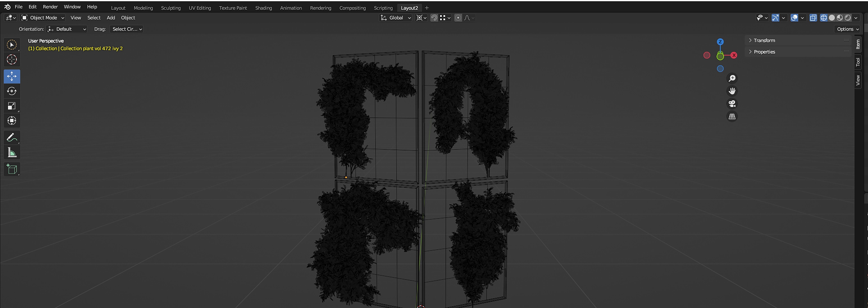Choose the Annotate pencil tool

[12, 138]
